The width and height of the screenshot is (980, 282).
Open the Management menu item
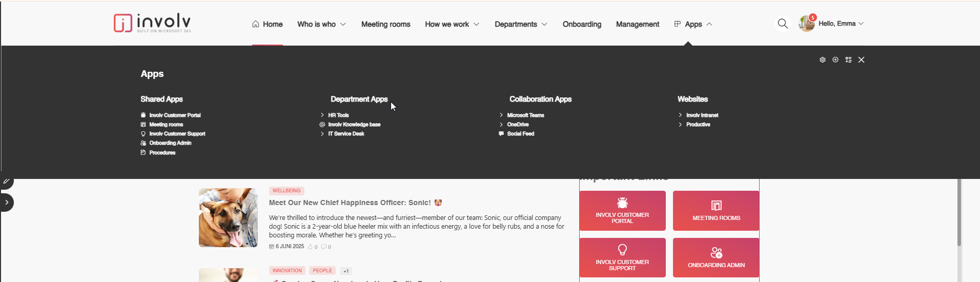(637, 24)
